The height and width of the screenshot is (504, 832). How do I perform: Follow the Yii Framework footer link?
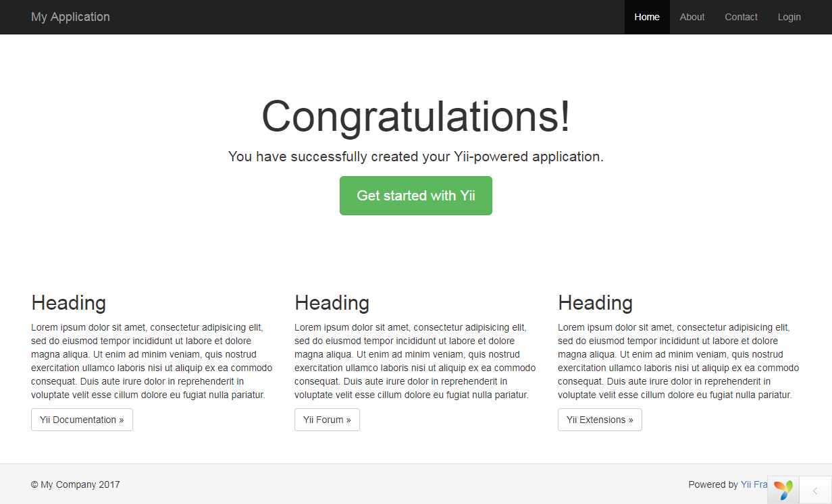754,484
